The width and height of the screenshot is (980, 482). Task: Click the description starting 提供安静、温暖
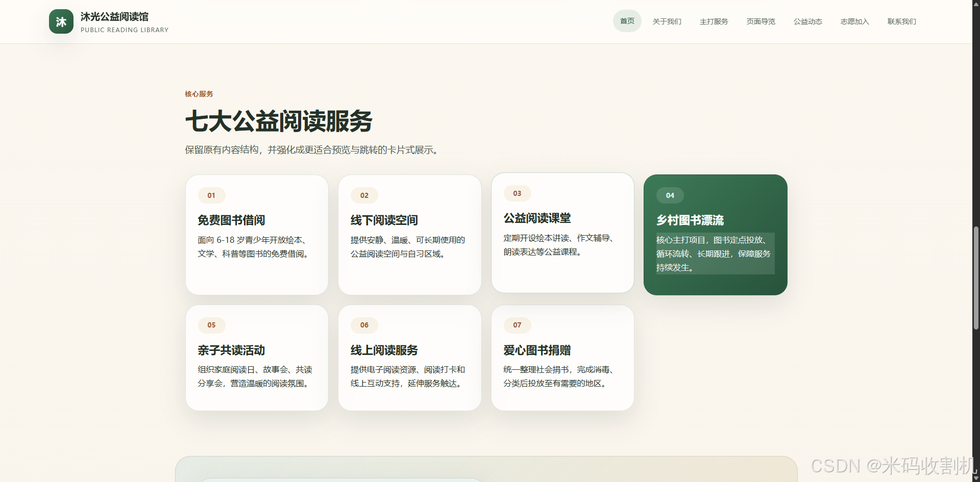coord(408,247)
